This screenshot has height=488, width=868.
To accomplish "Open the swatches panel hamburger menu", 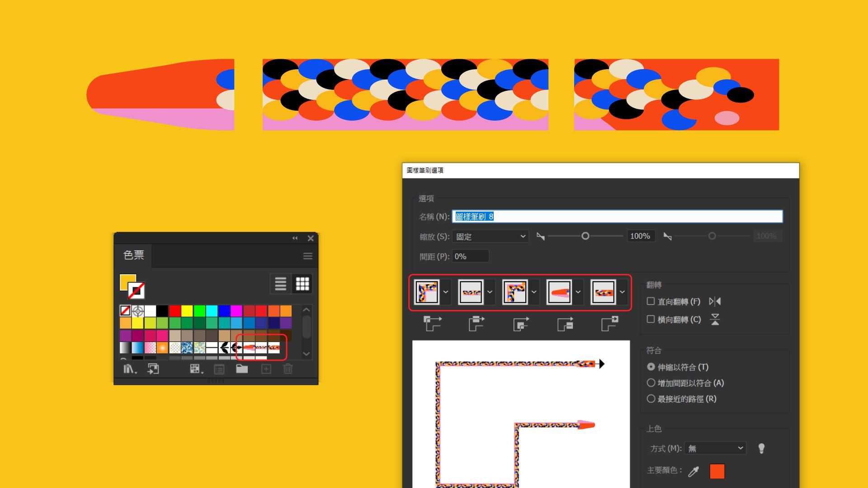I will coord(308,256).
